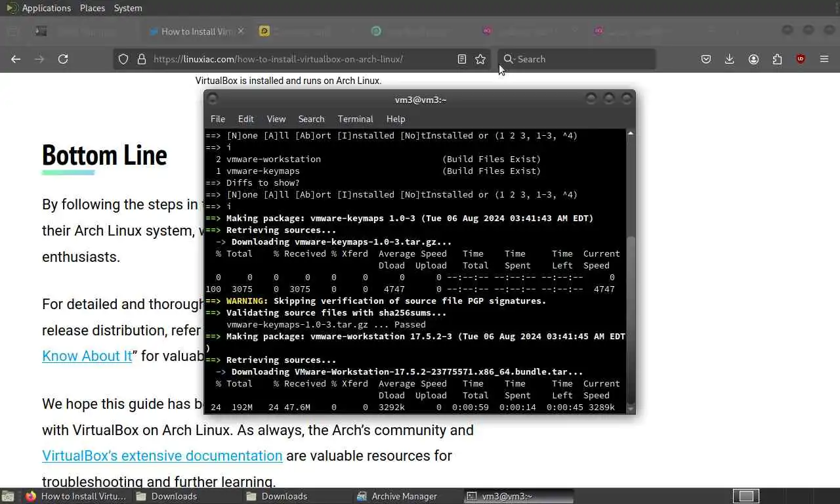Bookmark this page with the star icon

tap(480, 59)
